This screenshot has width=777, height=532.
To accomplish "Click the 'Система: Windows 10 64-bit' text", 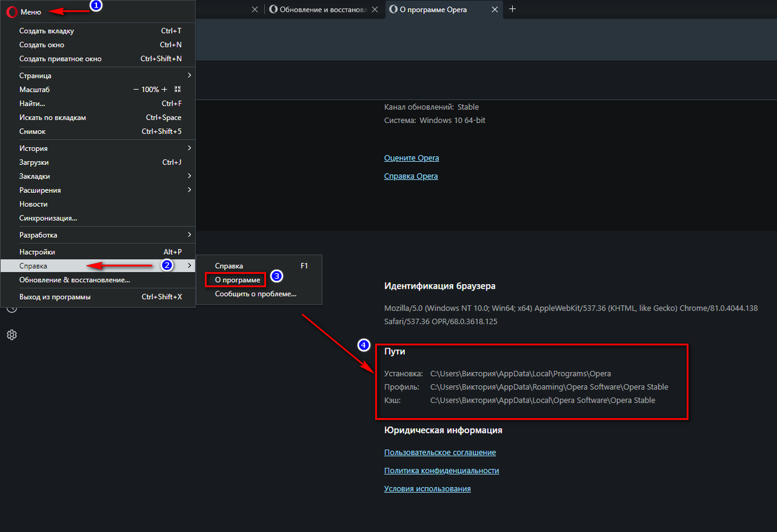I will click(x=434, y=120).
